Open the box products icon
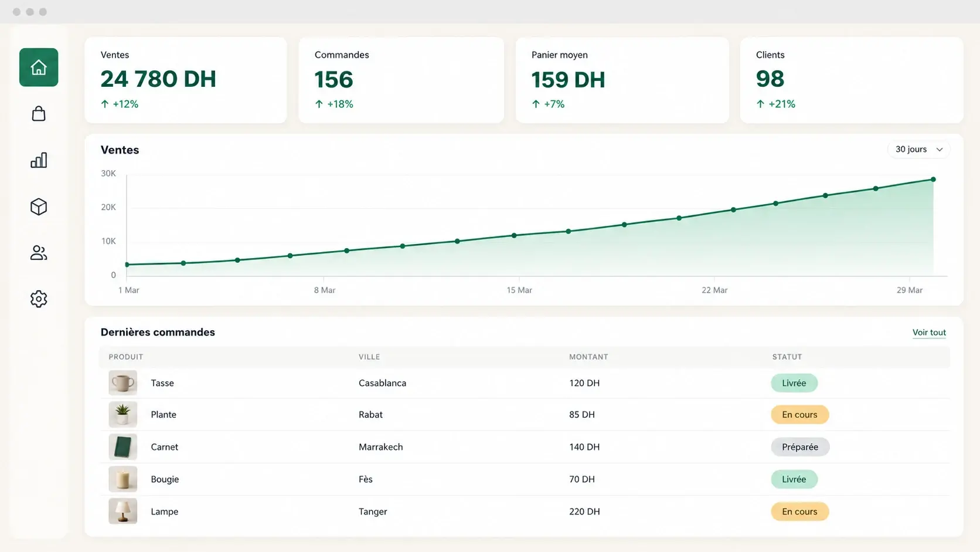980x552 pixels. [39, 206]
